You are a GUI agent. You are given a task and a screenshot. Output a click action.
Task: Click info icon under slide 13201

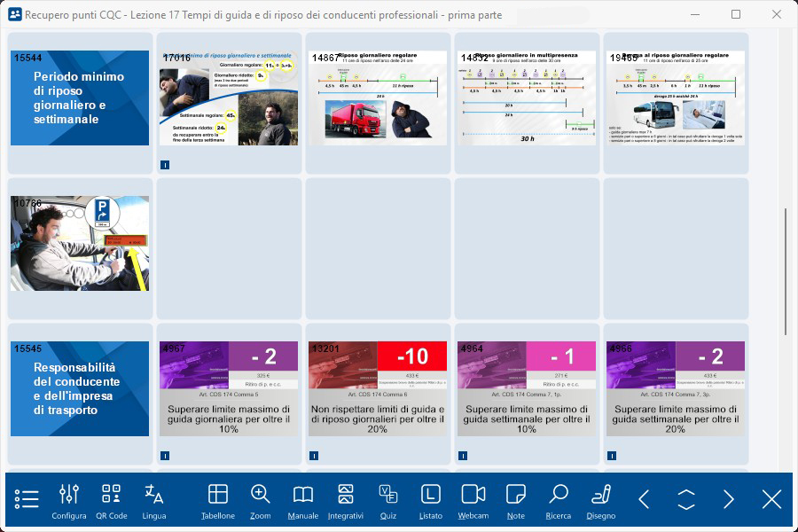(314, 456)
